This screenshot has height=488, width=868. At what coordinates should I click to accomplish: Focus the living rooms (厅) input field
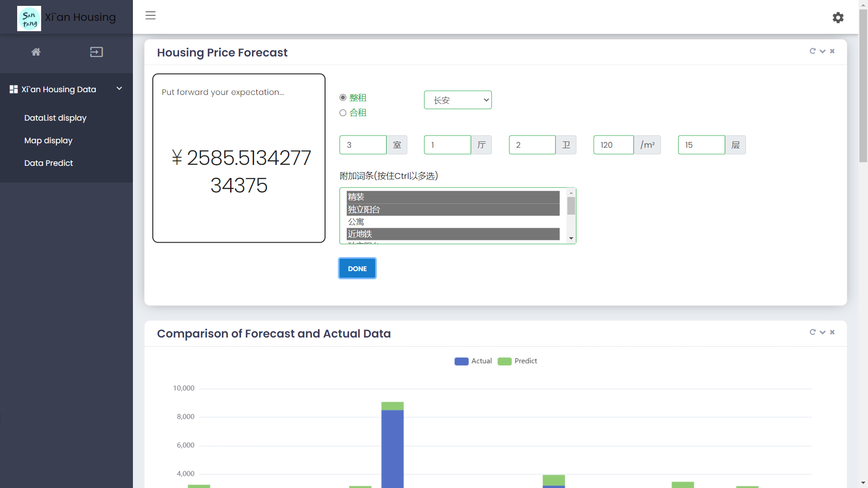[x=448, y=145]
